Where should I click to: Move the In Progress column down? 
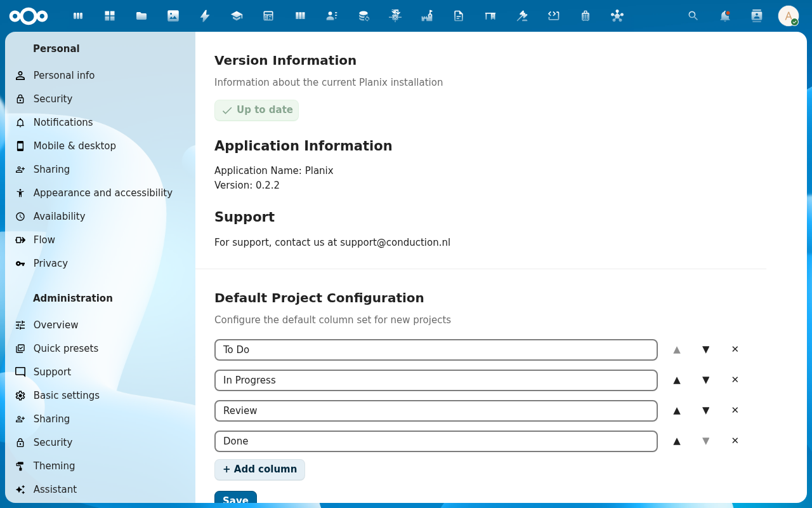(706, 380)
